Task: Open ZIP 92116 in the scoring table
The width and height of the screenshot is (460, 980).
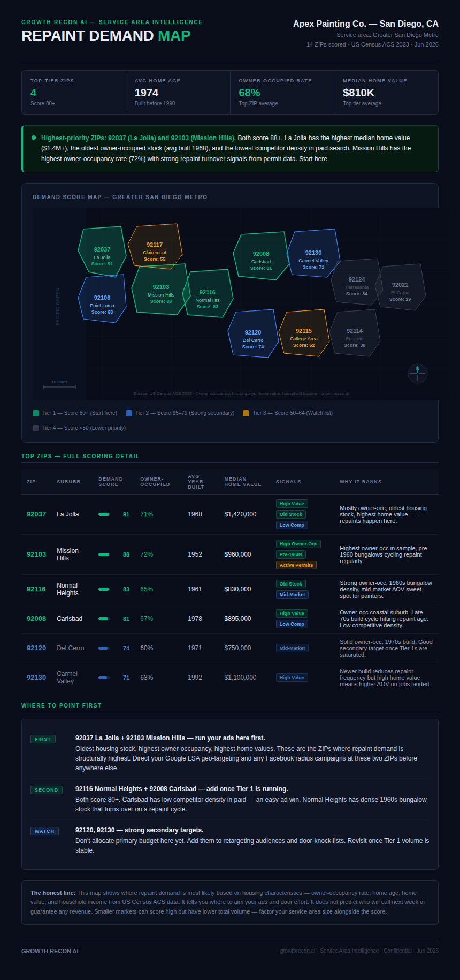Action: pos(36,589)
